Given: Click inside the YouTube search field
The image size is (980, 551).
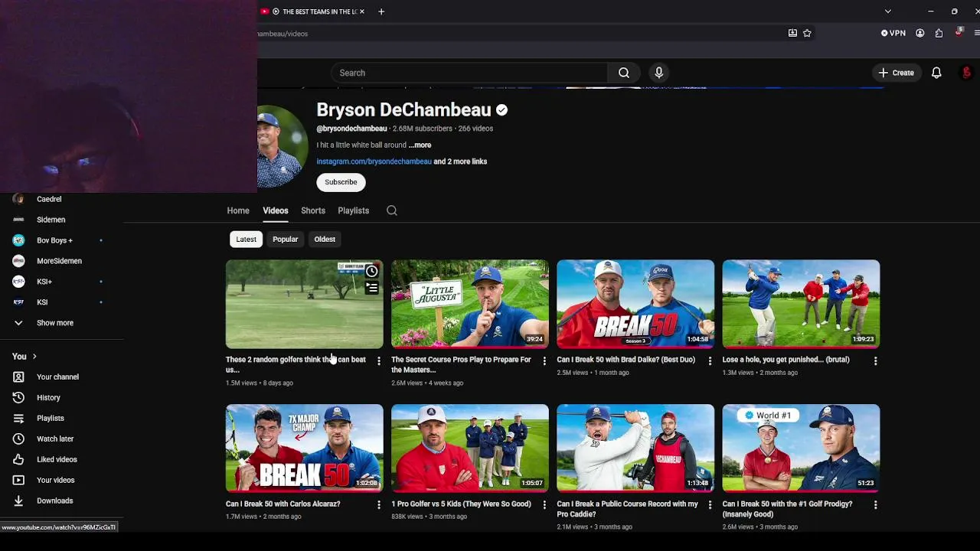Looking at the screenshot, I should (x=469, y=73).
